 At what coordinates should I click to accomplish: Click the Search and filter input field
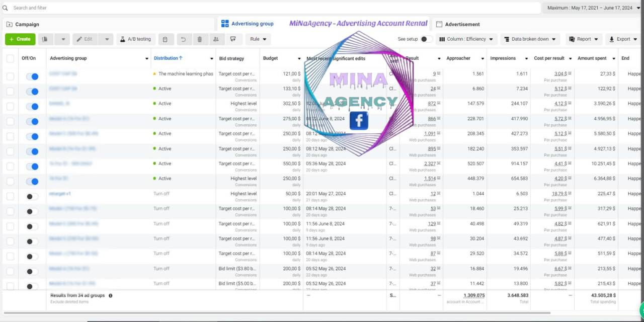(x=272, y=8)
